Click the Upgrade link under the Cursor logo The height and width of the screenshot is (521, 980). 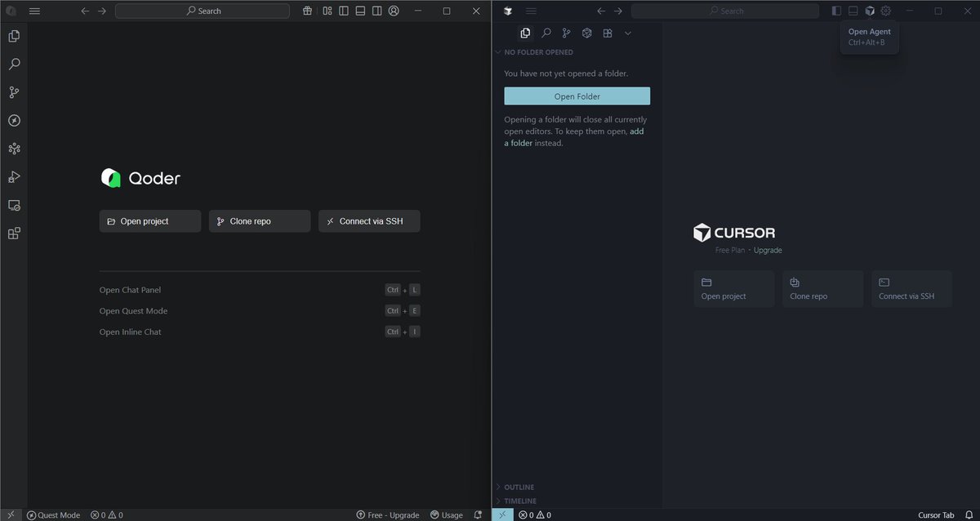[768, 251]
